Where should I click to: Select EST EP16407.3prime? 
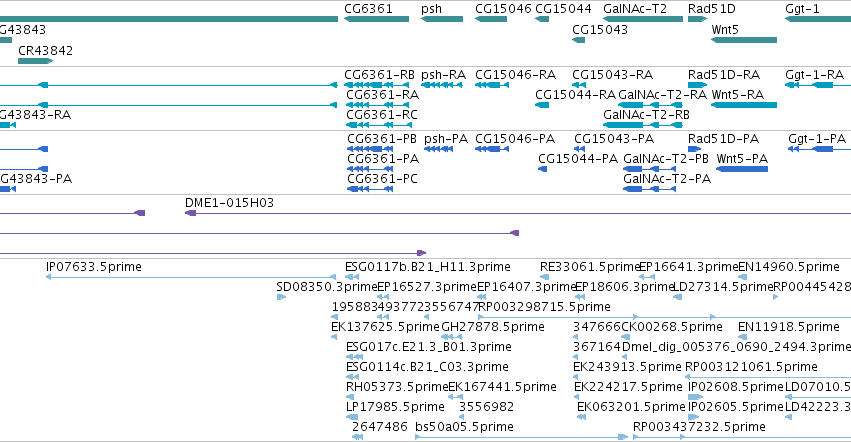point(481,297)
